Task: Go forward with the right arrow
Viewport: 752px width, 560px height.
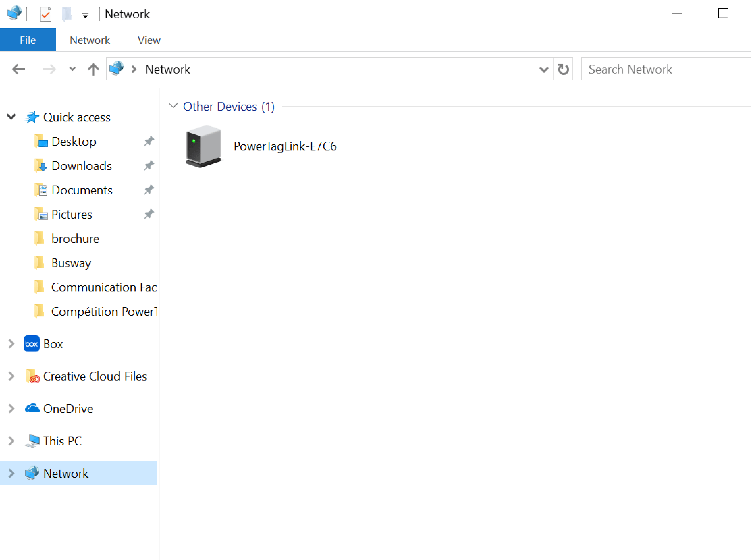Action: (49, 69)
